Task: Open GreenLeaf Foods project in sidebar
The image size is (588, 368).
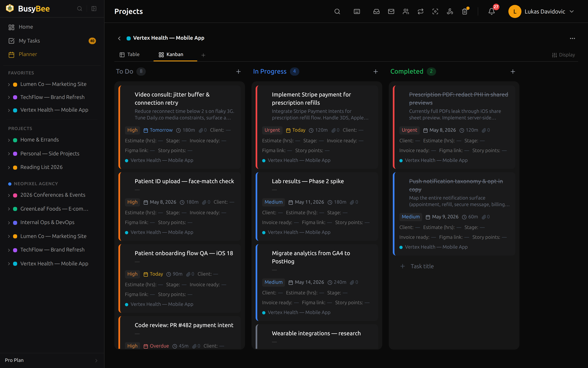Action: 54,209
